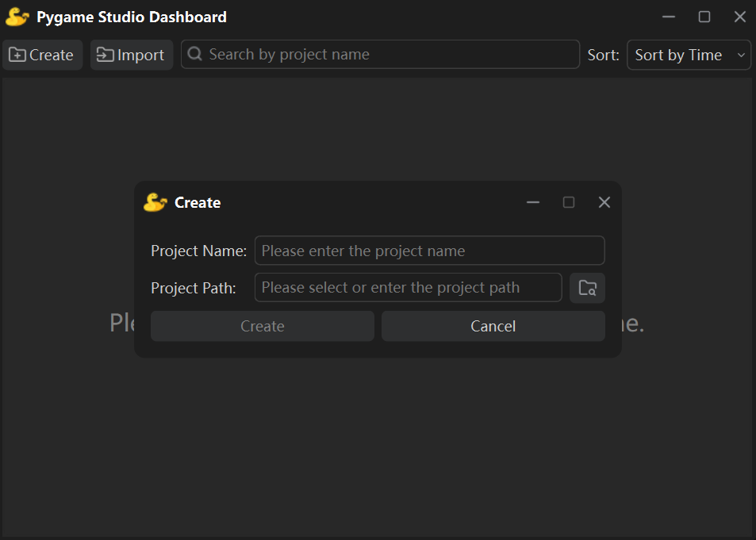
Task: Minimize the Pygame Studio Dashboard window
Action: point(668,17)
